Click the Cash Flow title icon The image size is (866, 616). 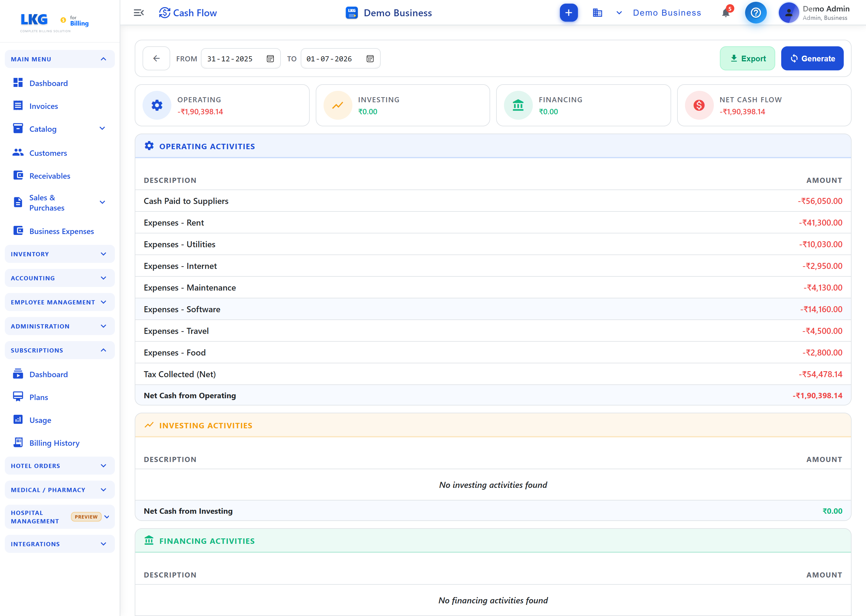pos(164,13)
